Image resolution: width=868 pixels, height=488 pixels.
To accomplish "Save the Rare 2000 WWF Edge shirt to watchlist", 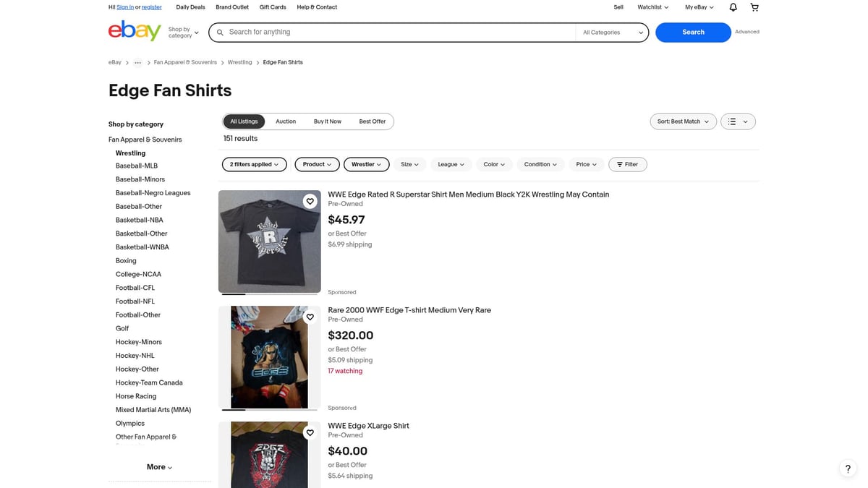I will 310,317.
